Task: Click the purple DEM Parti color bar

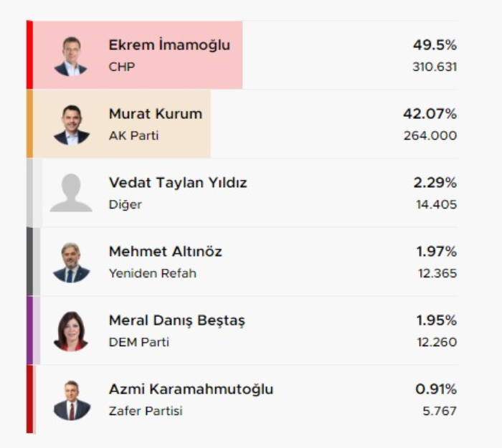Action: point(29,330)
